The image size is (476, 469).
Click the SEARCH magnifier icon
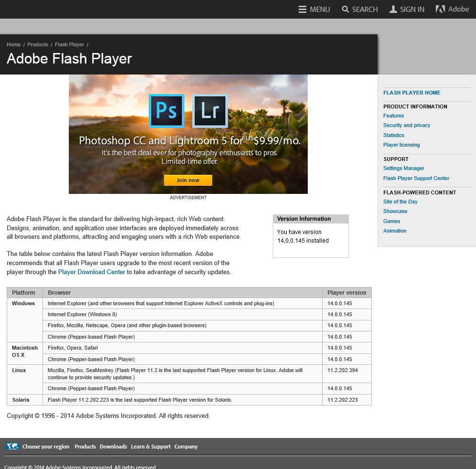tap(345, 10)
